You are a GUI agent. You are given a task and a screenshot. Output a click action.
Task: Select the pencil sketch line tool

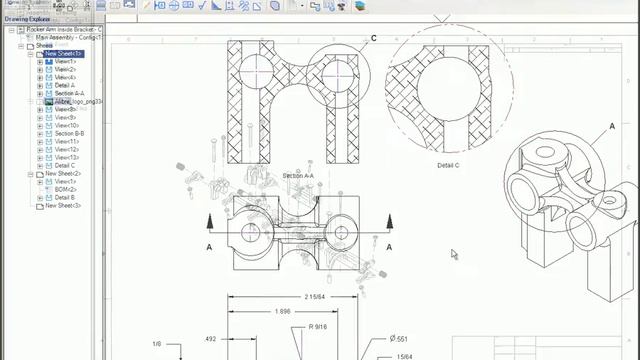pyautogui.click(x=147, y=6)
